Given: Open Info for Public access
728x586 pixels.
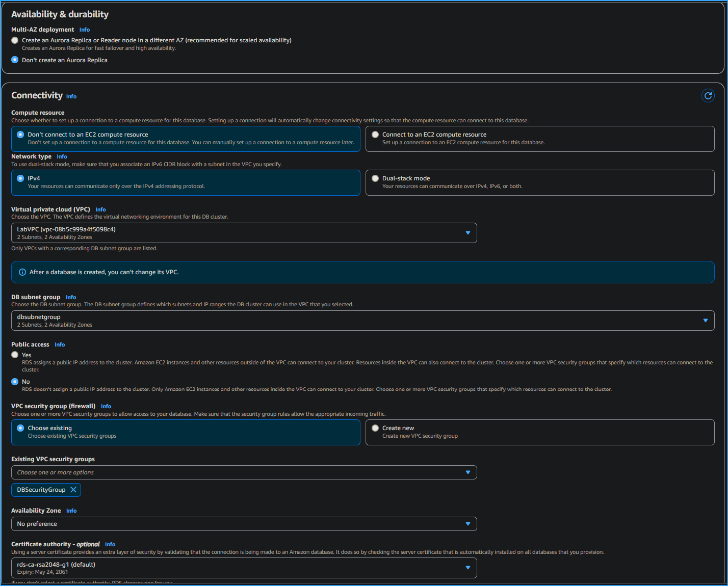Looking at the screenshot, I should pos(60,344).
